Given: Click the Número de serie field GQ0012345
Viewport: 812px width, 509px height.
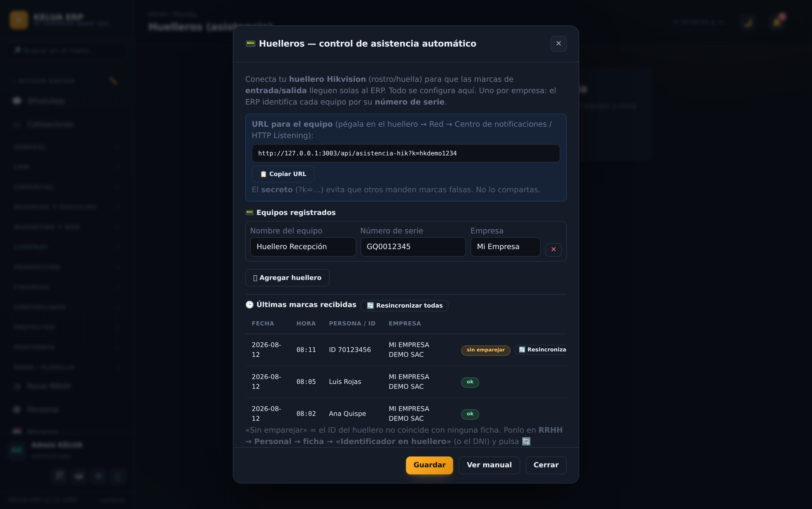Looking at the screenshot, I should [x=413, y=247].
